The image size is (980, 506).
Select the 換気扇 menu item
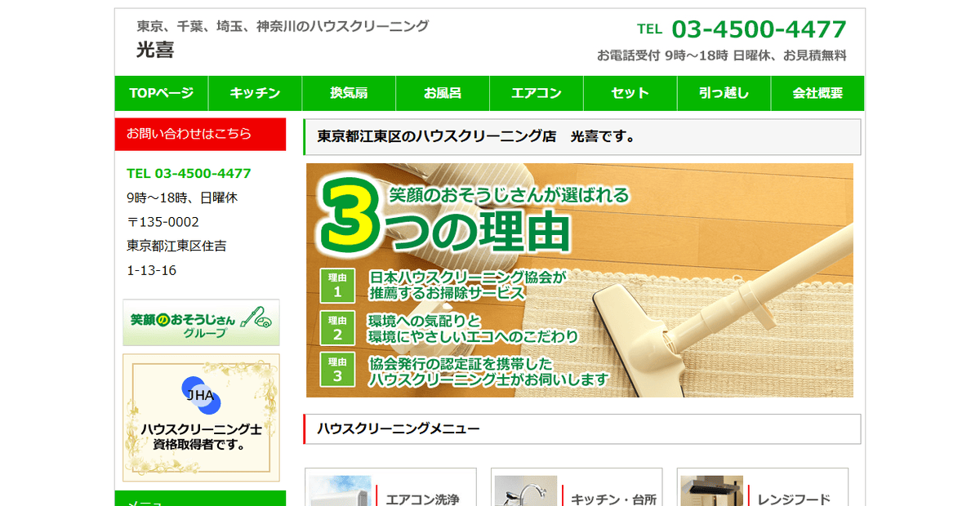tap(349, 93)
